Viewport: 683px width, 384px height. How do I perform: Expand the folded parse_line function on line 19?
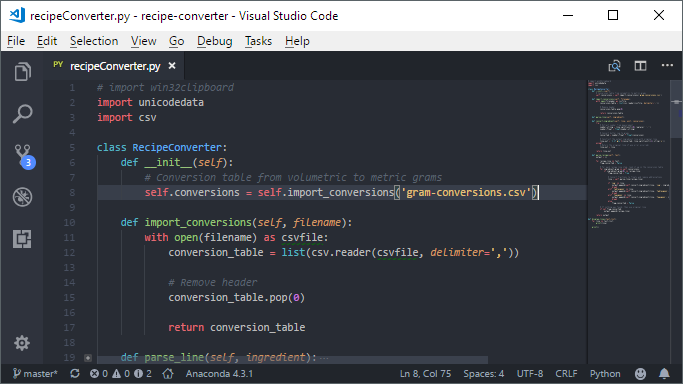coord(88,358)
